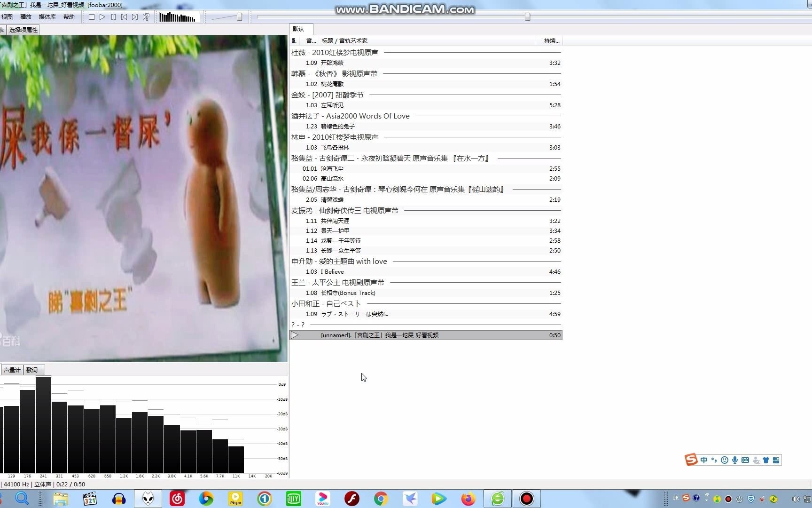Select track ラブ・ストーリーは突然に

click(x=426, y=314)
